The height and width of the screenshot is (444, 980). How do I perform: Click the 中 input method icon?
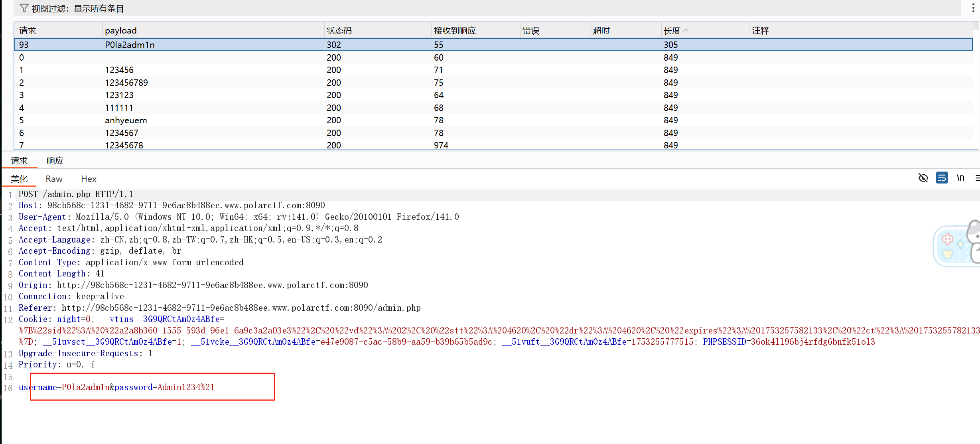(x=947, y=239)
